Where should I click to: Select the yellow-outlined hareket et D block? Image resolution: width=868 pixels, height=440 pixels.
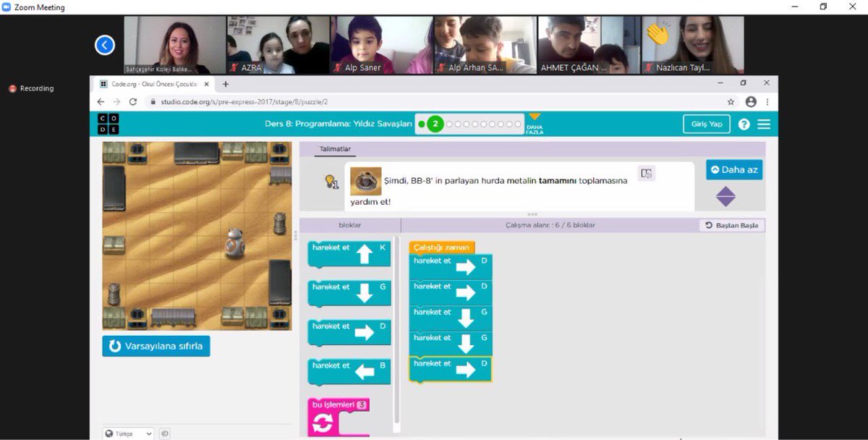451,369
